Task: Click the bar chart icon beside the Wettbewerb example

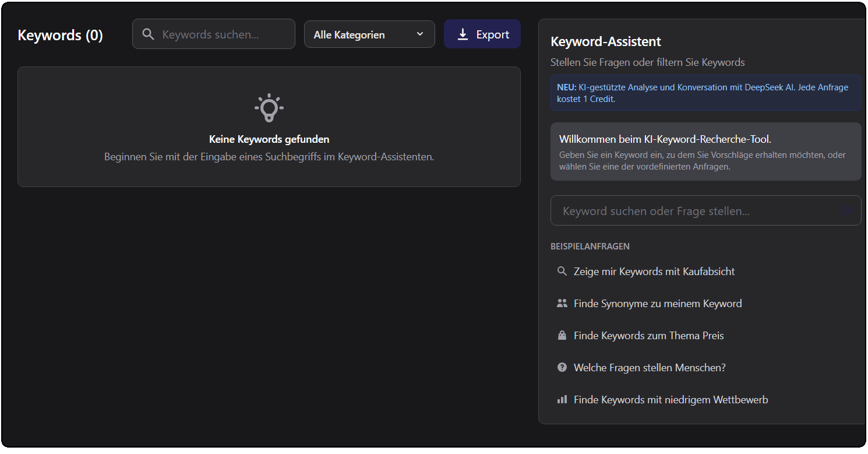Action: coord(562,399)
